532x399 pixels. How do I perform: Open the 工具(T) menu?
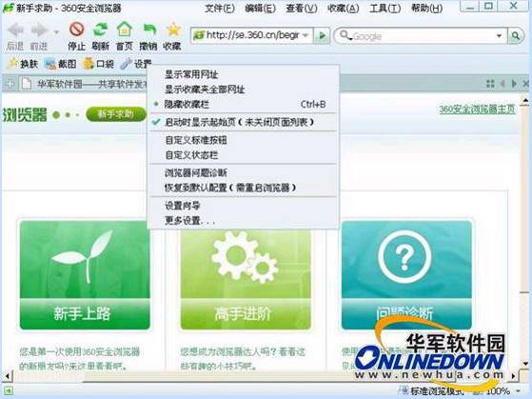[x=384, y=8]
